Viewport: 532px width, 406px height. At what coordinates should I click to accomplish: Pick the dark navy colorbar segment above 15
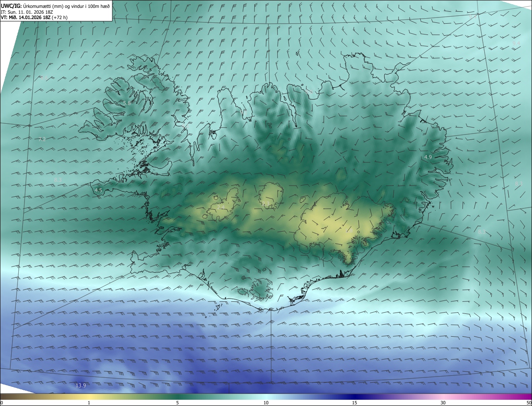point(355,396)
